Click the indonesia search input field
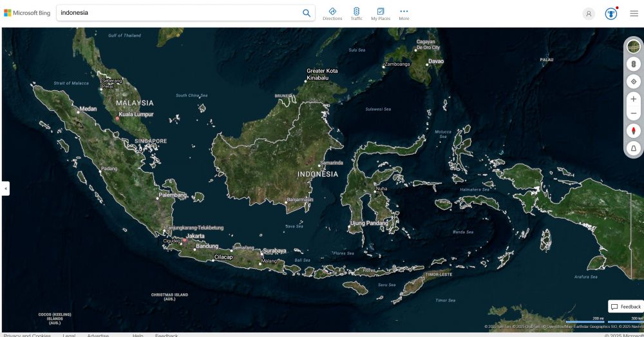The width and height of the screenshot is (644, 337). click(178, 13)
